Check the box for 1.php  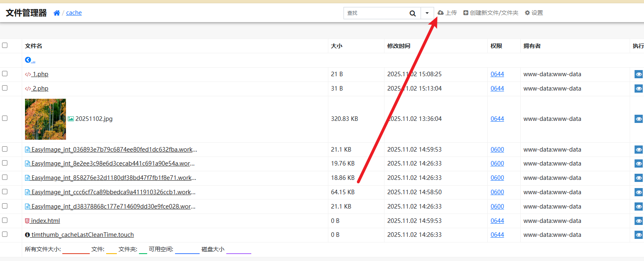pos(5,74)
